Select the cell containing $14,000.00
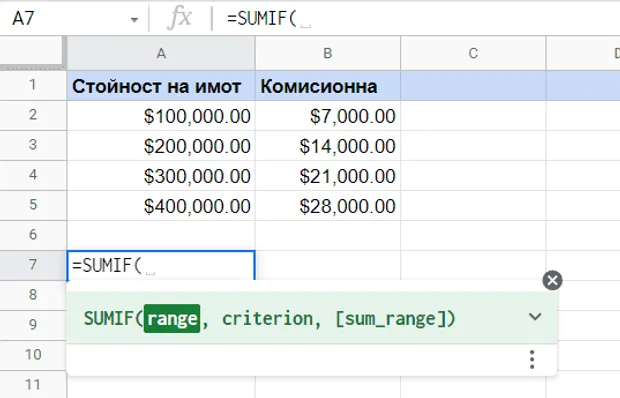The image size is (620, 398). (328, 145)
